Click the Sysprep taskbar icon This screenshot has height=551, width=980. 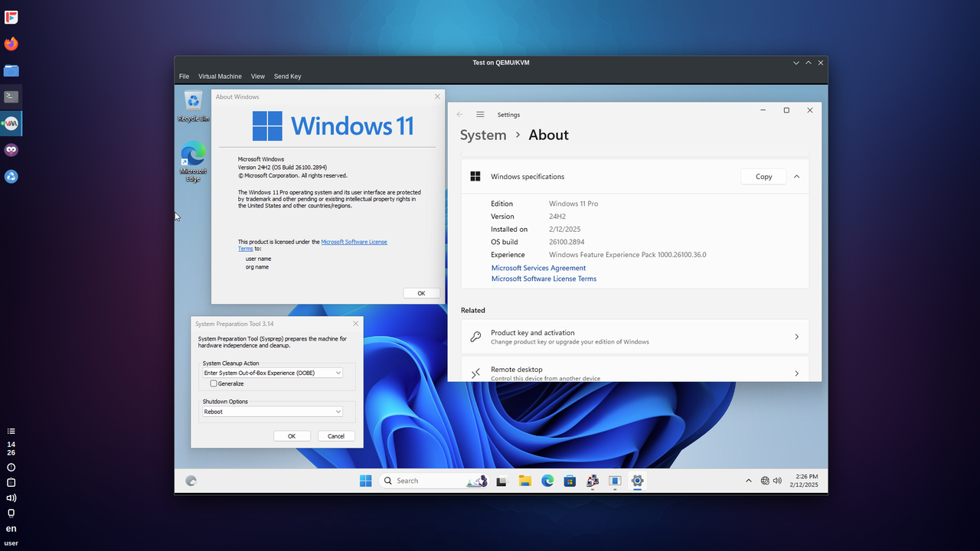592,481
